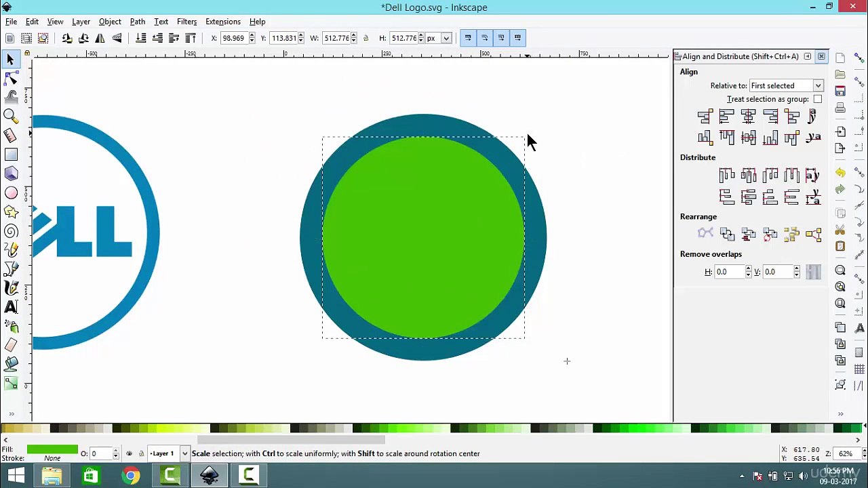
Task: Click Save document icon in command bar
Action: click(840, 91)
